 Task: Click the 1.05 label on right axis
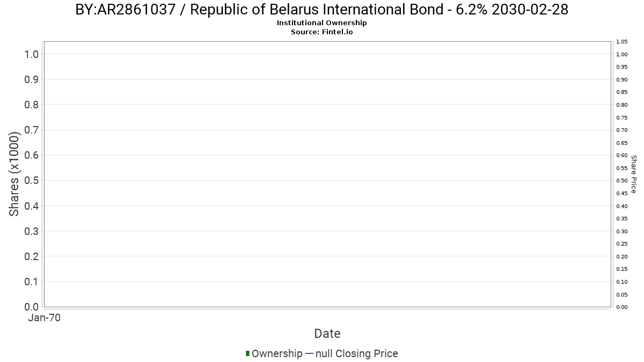click(622, 42)
